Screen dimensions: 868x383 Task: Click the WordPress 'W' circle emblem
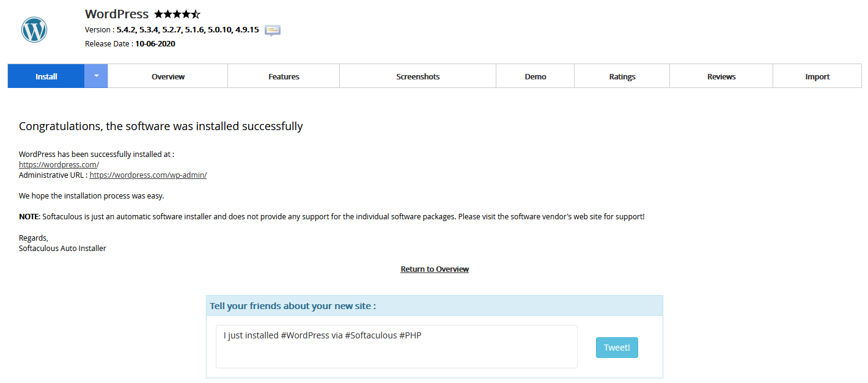click(34, 29)
